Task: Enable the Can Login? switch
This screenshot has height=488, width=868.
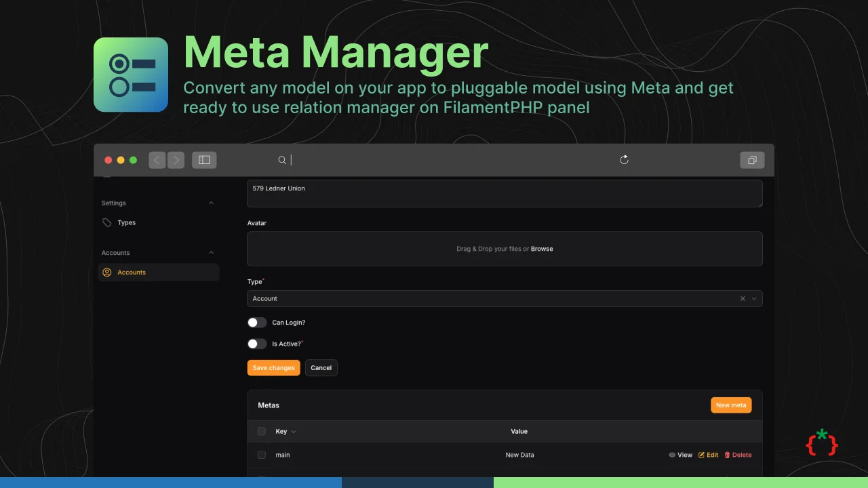Action: tap(257, 322)
